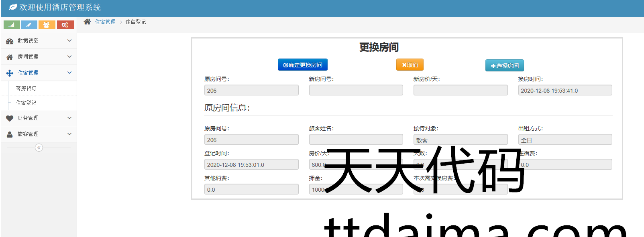Click the 确定更换房间 button

[303, 65]
